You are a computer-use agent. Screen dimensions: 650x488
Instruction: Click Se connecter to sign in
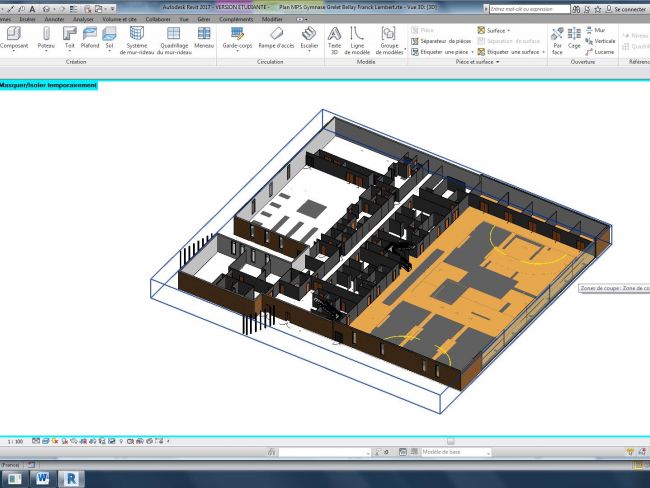tap(628, 8)
